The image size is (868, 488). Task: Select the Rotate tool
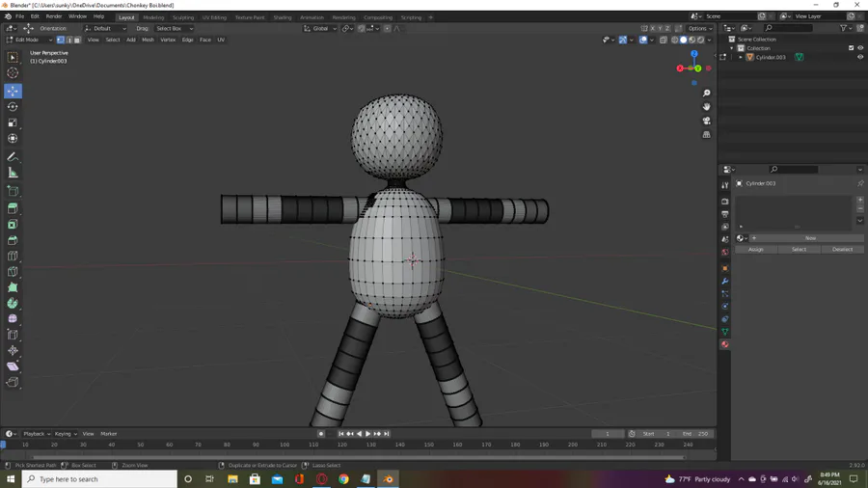[x=13, y=107]
